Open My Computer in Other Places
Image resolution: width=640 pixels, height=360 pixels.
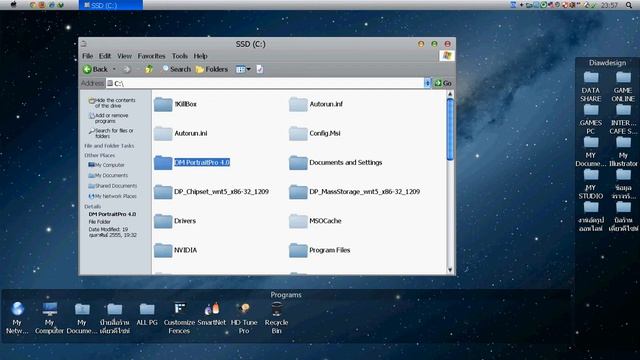(106, 165)
